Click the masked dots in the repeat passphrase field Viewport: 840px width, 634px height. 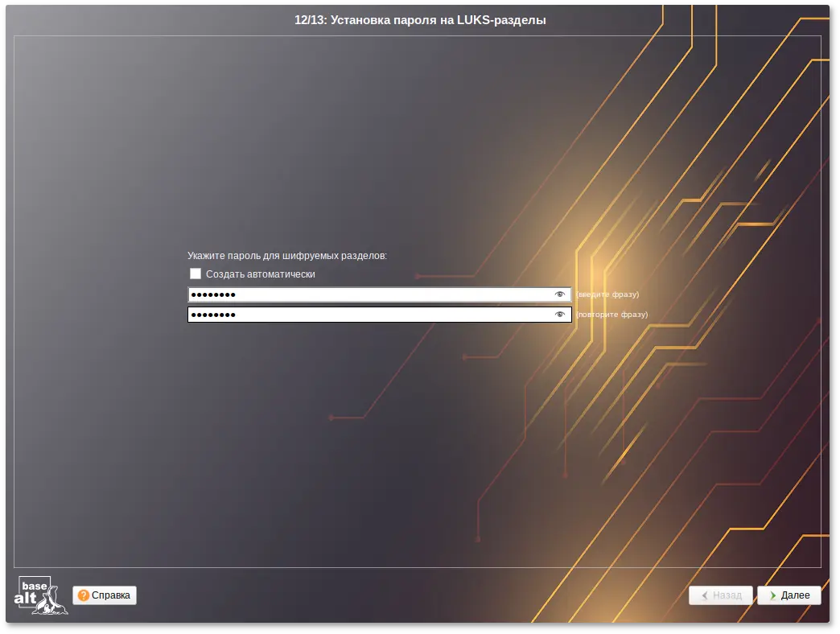pos(213,315)
